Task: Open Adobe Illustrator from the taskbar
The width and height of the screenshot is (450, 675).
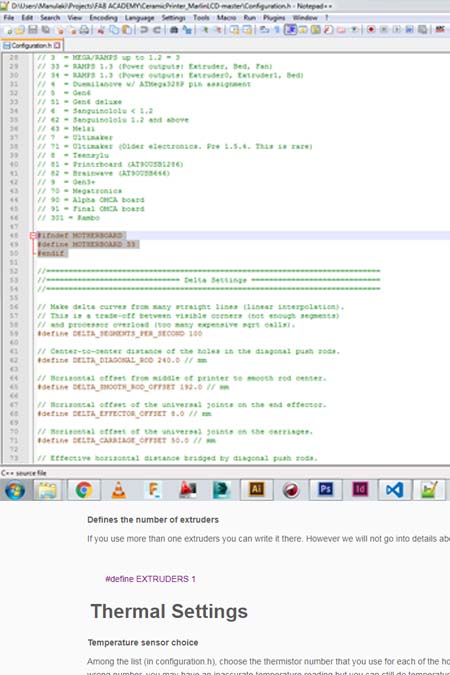Action: tap(256, 490)
